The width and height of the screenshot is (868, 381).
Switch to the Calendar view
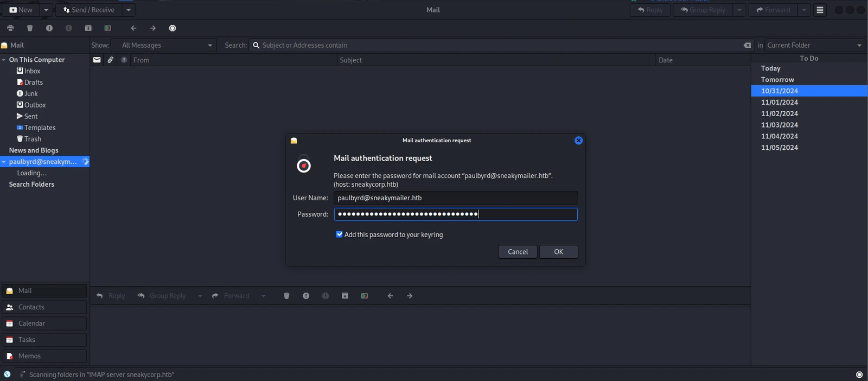[44, 323]
